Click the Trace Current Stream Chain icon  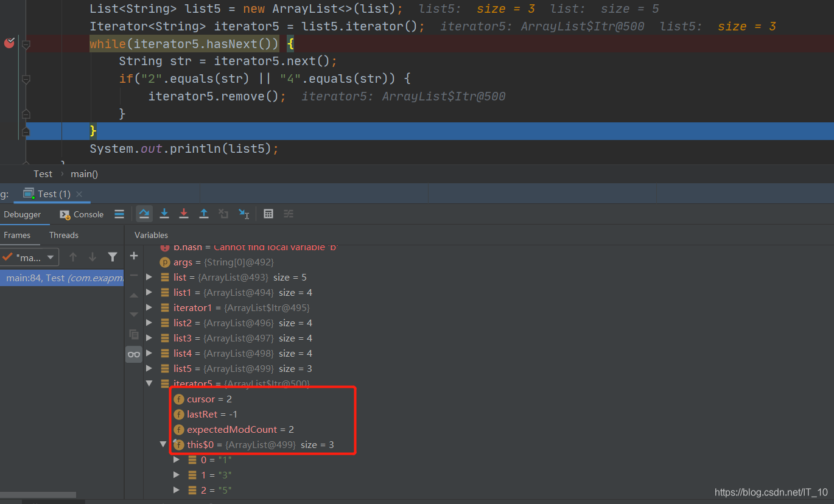point(289,214)
